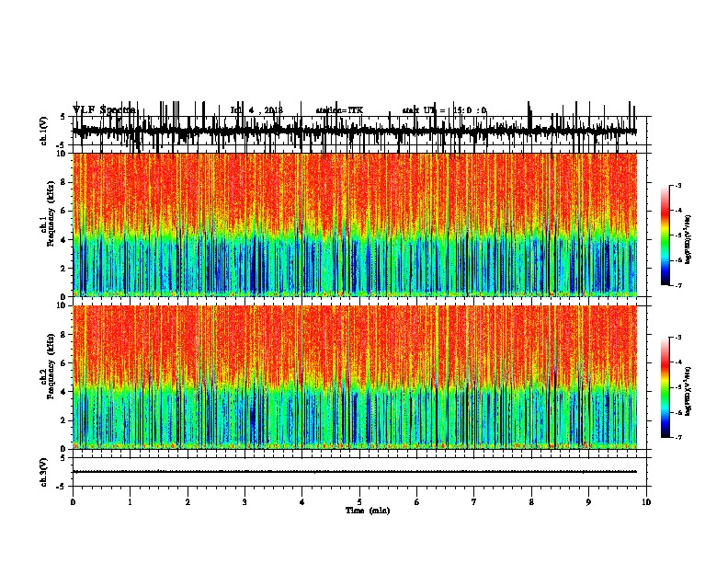Click the time-axis tick label "8"
Screen dimensions: 728x563
[x=531, y=501]
